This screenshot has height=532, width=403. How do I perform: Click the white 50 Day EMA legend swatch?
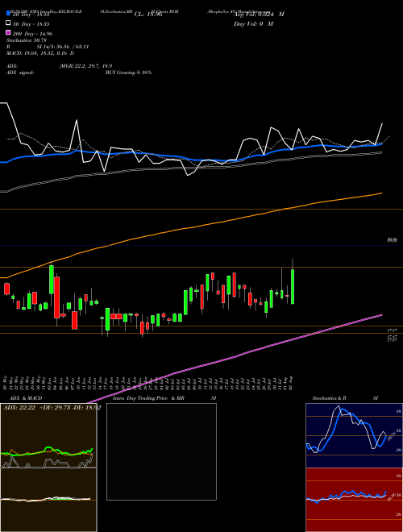(x=9, y=23)
